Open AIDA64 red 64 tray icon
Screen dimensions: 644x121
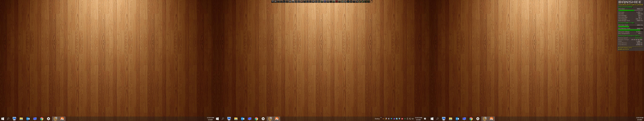pos(402,119)
